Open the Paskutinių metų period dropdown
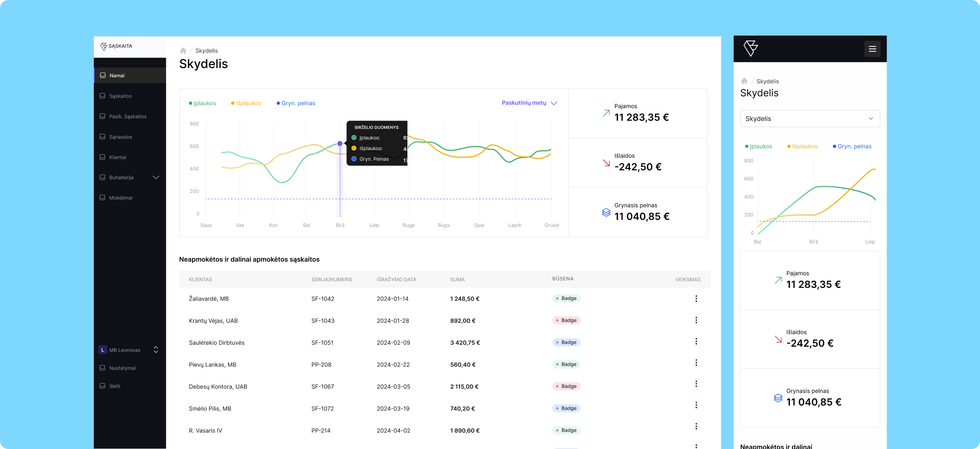This screenshot has width=980, height=449. pyautogui.click(x=529, y=103)
